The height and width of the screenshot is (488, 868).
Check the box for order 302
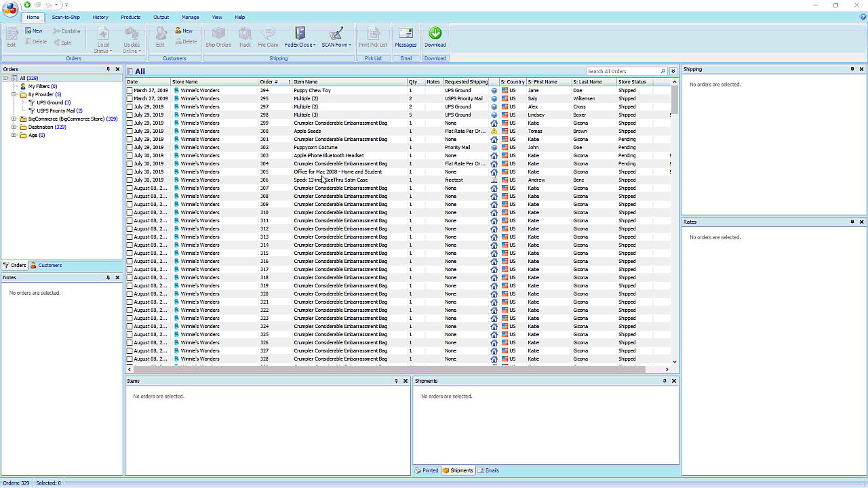pyautogui.click(x=130, y=147)
